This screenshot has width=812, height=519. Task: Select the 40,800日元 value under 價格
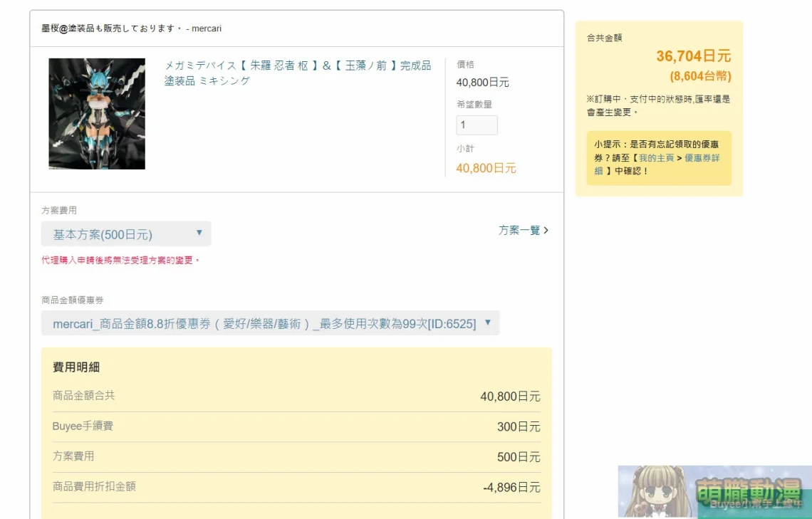point(483,83)
